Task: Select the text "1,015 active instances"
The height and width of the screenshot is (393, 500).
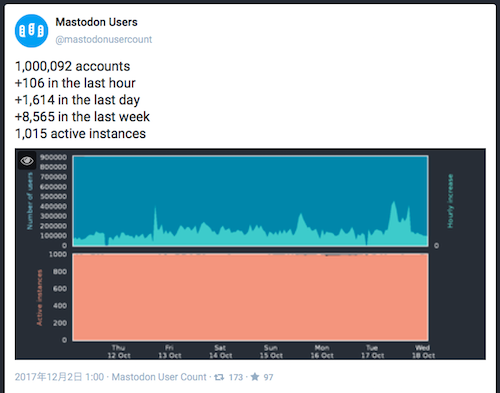Action: tap(80, 134)
